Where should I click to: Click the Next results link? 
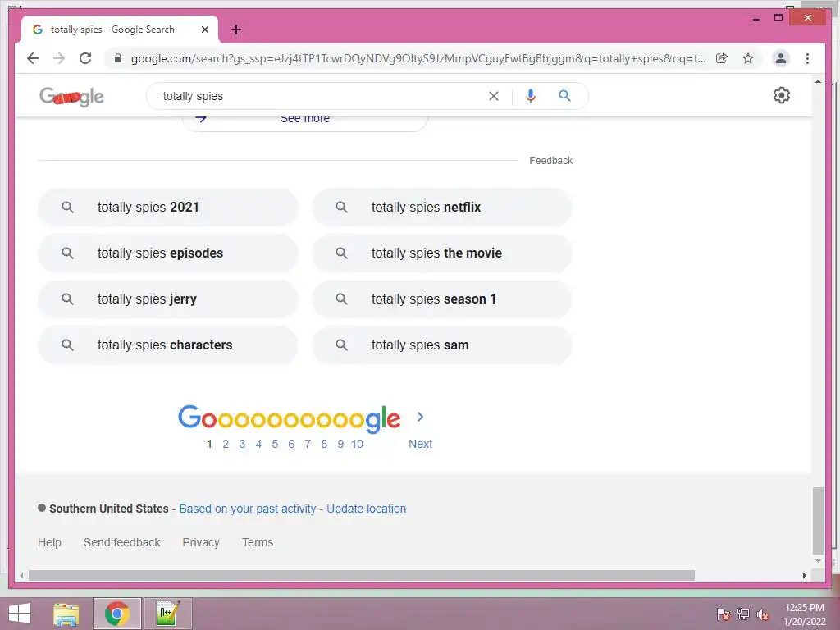click(x=420, y=444)
